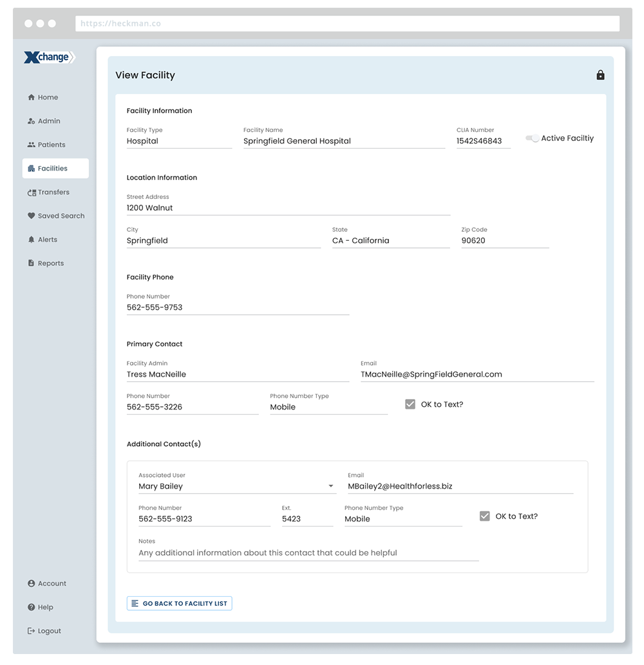The width and height of the screenshot is (644, 665).
Task: Click the Alerts bell icon
Action: [x=31, y=239]
